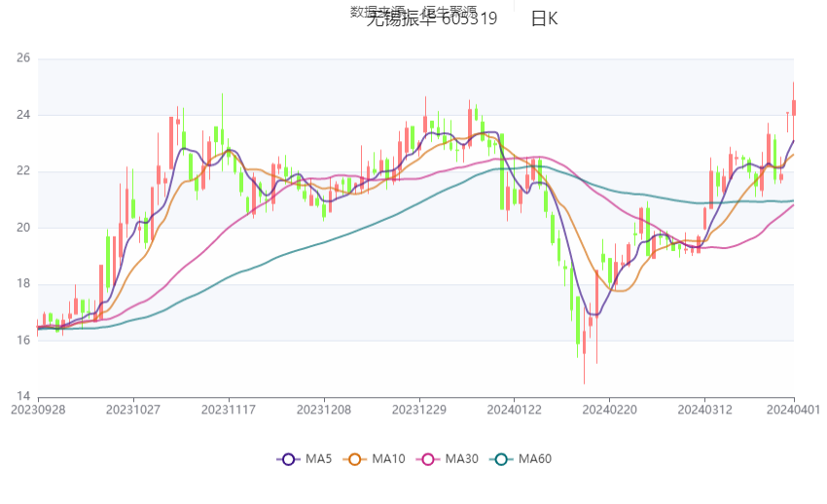The height and width of the screenshot is (504, 827).
Task: Click the MA10 orange legend marker icon
Action: 354,459
